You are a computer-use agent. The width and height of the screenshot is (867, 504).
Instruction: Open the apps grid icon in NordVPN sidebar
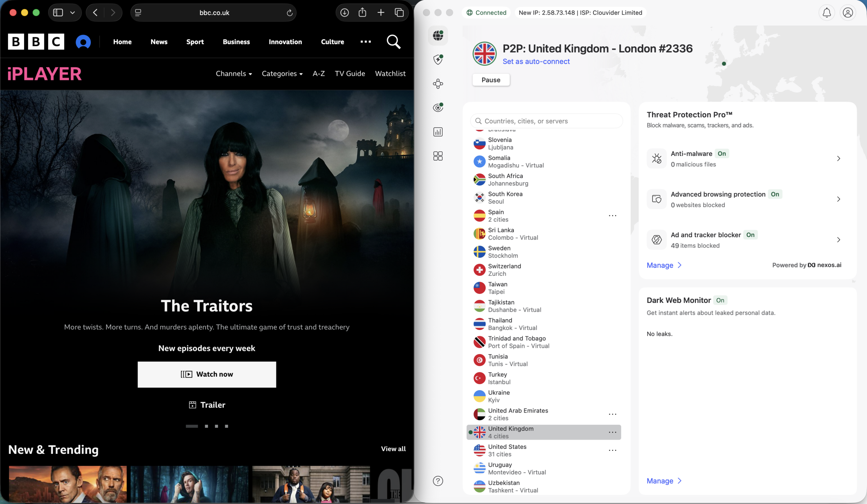pyautogui.click(x=438, y=156)
